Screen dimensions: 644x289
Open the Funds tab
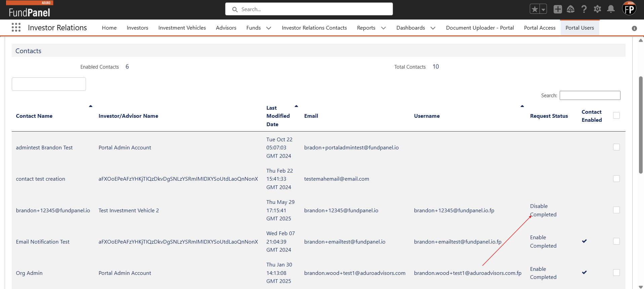pyautogui.click(x=254, y=28)
